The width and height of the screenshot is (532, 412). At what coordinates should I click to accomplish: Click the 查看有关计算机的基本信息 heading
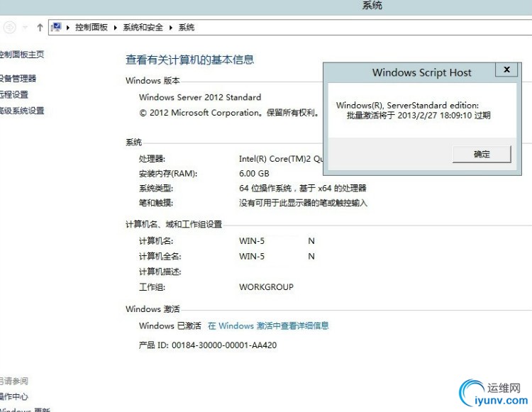pyautogui.click(x=189, y=60)
